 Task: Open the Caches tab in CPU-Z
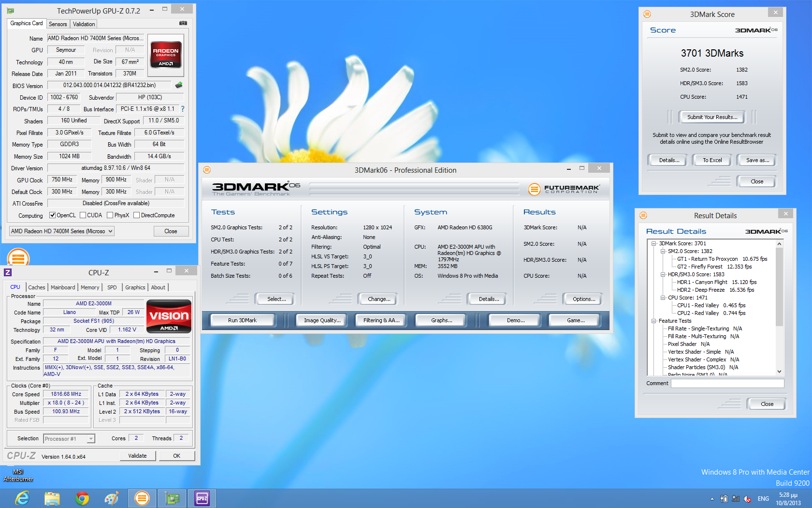37,287
